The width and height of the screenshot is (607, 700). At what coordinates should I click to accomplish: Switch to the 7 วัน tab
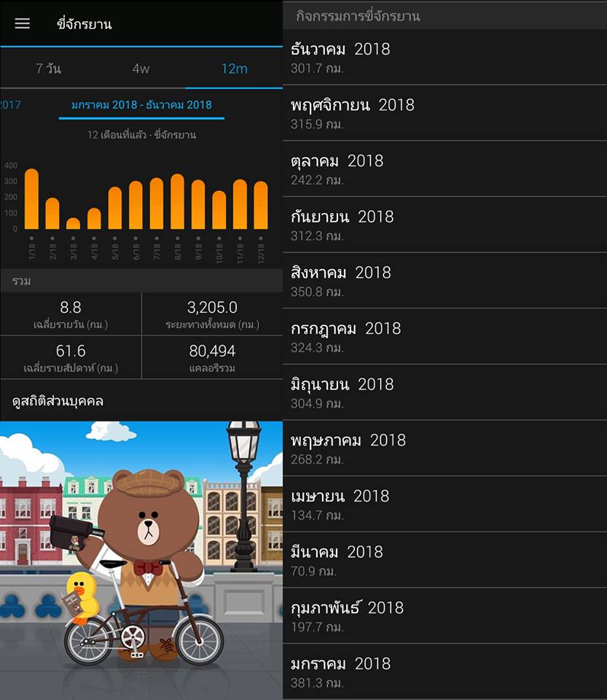coord(48,69)
